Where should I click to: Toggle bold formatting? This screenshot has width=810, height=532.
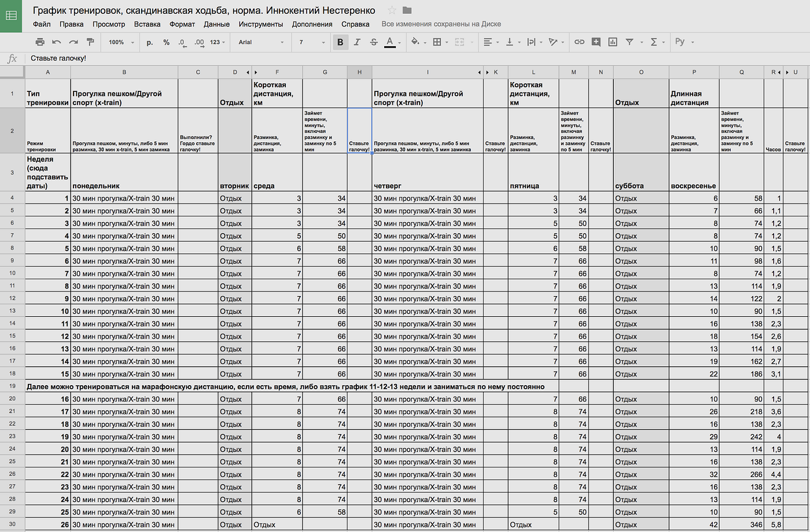(340, 42)
